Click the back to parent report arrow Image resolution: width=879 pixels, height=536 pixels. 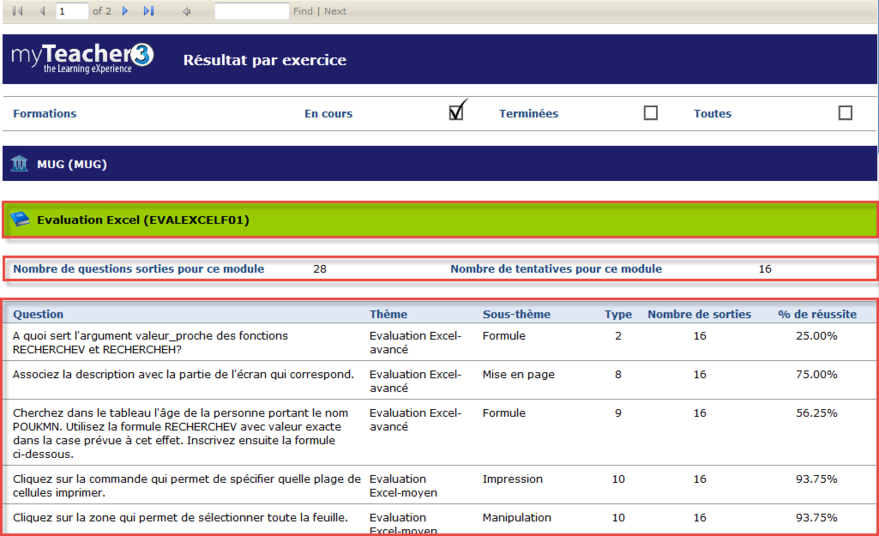[187, 11]
